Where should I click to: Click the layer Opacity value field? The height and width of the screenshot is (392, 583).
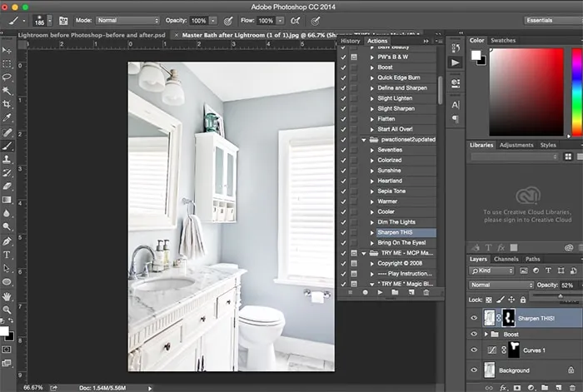click(567, 285)
